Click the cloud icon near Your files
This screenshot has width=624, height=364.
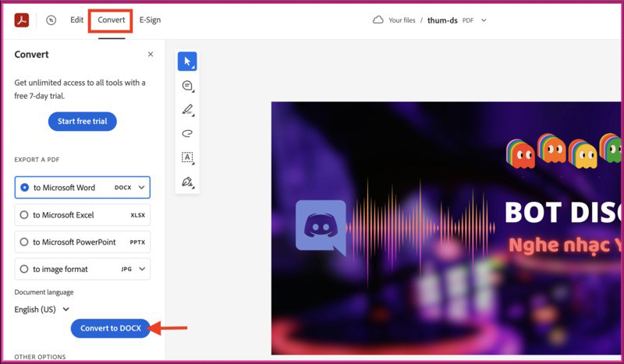tap(378, 20)
